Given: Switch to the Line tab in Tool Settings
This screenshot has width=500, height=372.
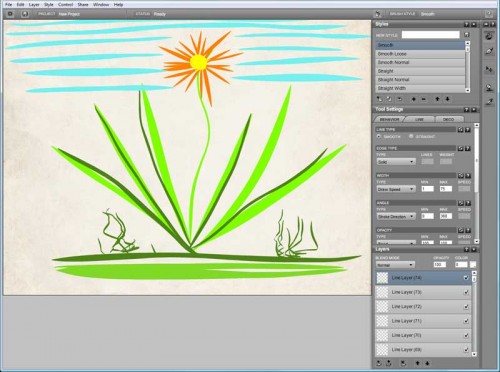Looking at the screenshot, I should pos(419,119).
